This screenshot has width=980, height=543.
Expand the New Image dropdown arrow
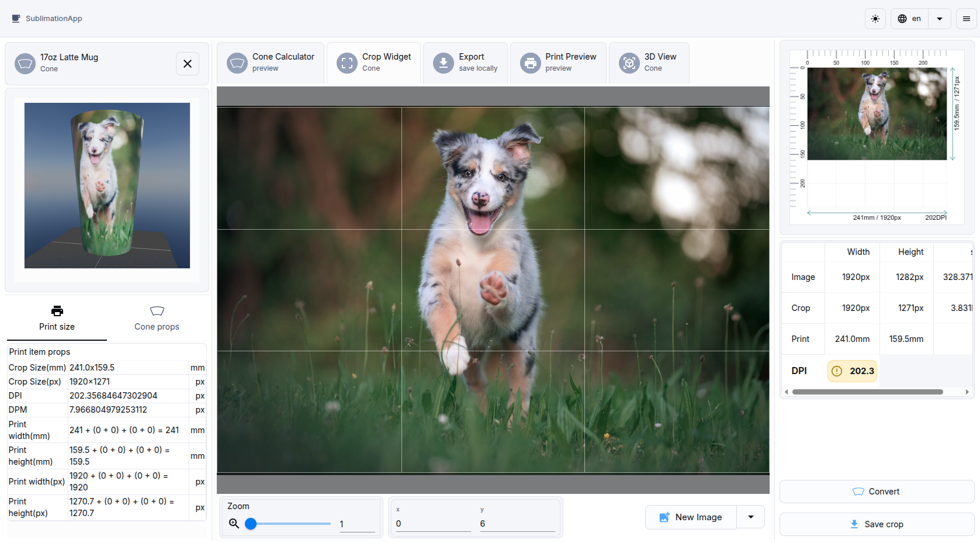coord(751,517)
